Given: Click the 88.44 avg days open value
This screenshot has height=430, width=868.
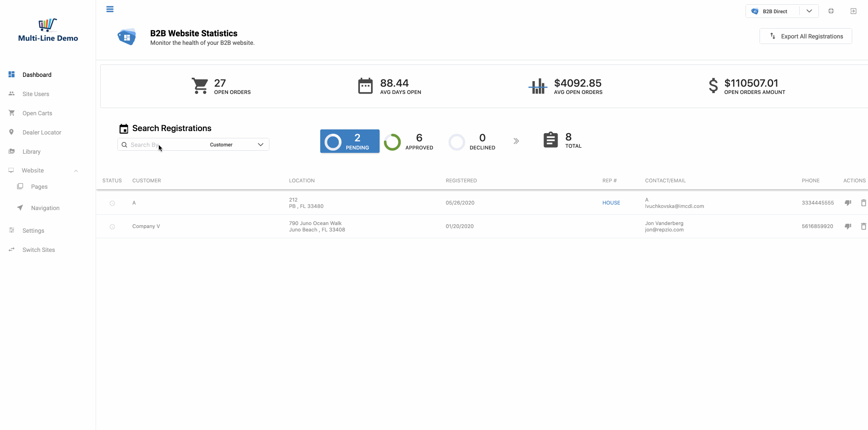Looking at the screenshot, I should click(x=395, y=83).
